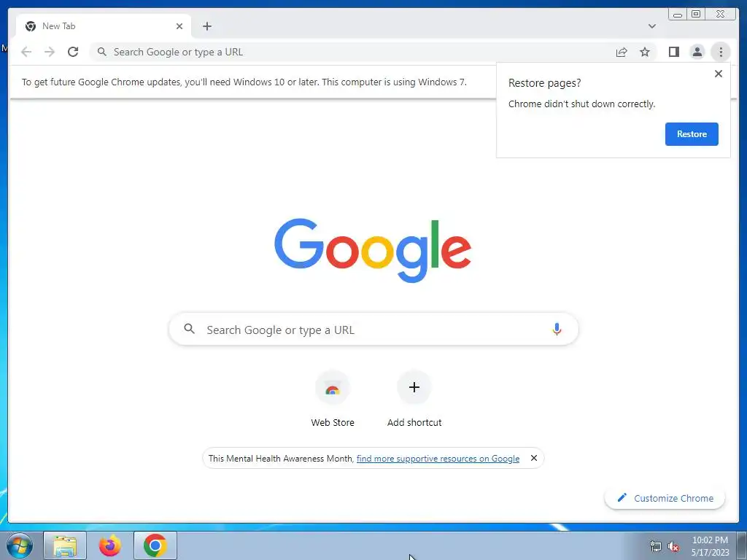Bookmark this tab with the star icon
Image resolution: width=747 pixels, height=560 pixels.
(x=645, y=52)
